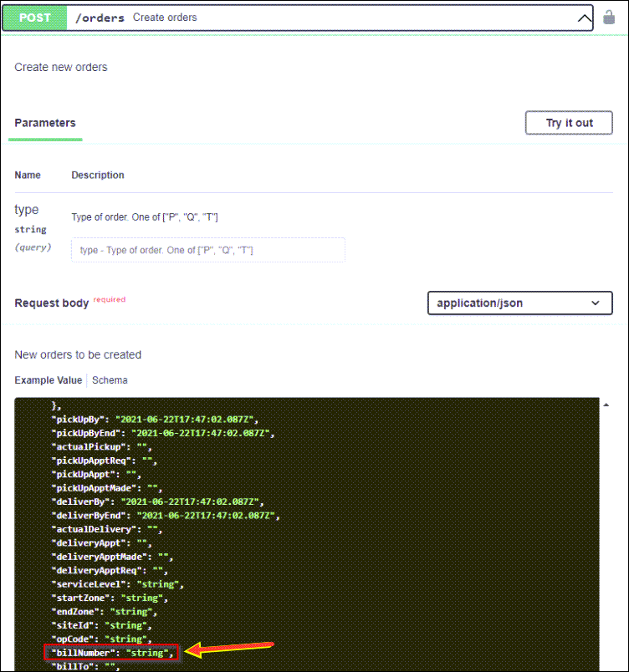This screenshot has height=672, width=629.
Task: Switch to the Example Value tab
Action: (x=48, y=380)
